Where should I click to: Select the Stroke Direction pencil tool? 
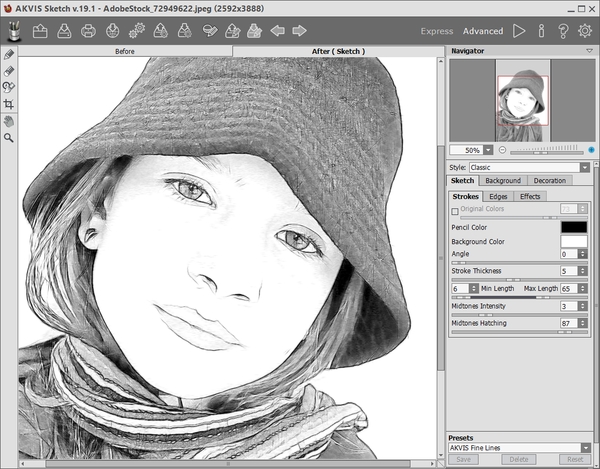9,54
